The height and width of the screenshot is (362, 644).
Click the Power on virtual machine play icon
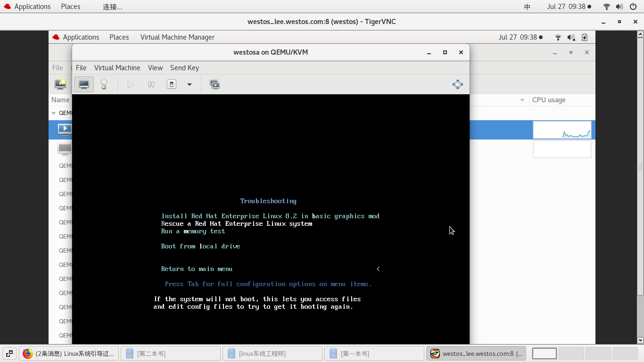(131, 84)
